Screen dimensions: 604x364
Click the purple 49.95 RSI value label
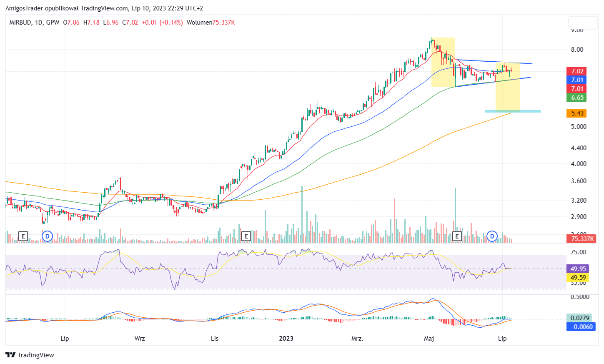[578, 269]
